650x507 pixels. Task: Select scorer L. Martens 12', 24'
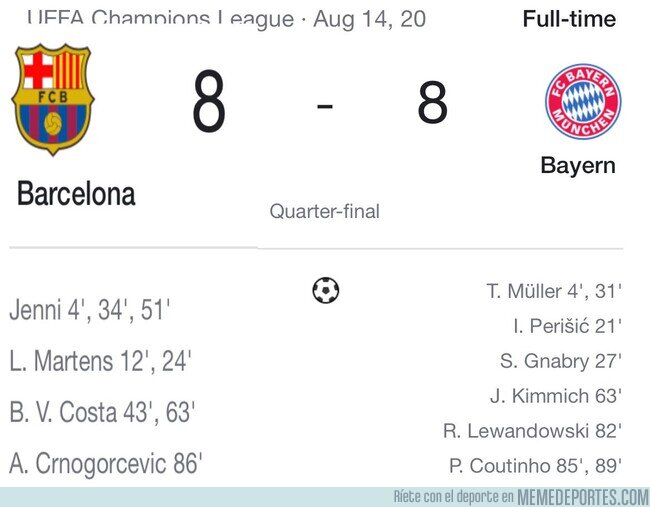[x=100, y=361]
